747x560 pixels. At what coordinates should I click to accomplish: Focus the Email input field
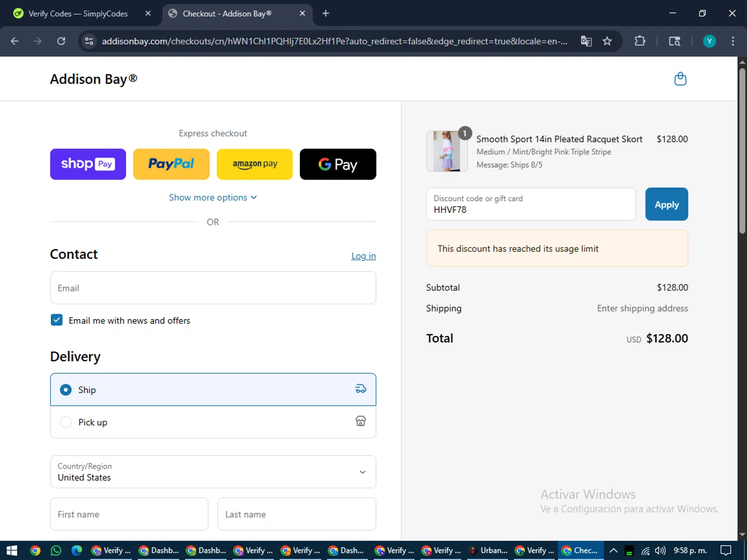pos(213,288)
